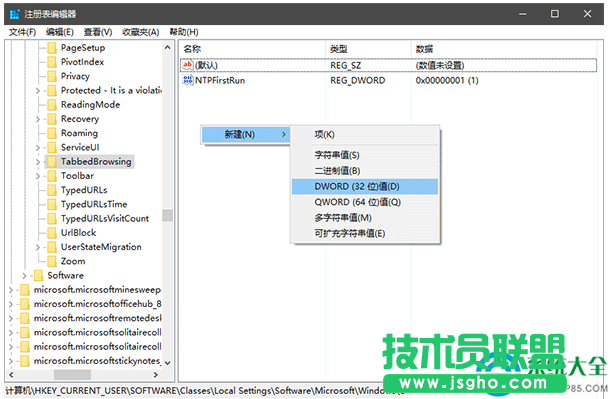Click the ReadingMode folder icon
This screenshot has height=399, width=610.
52,105
